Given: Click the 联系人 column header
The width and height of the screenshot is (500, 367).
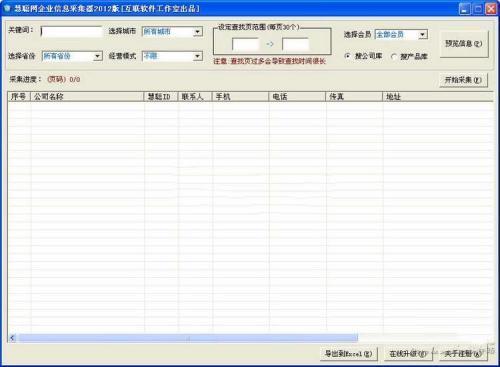Looking at the screenshot, I should coord(195,97).
